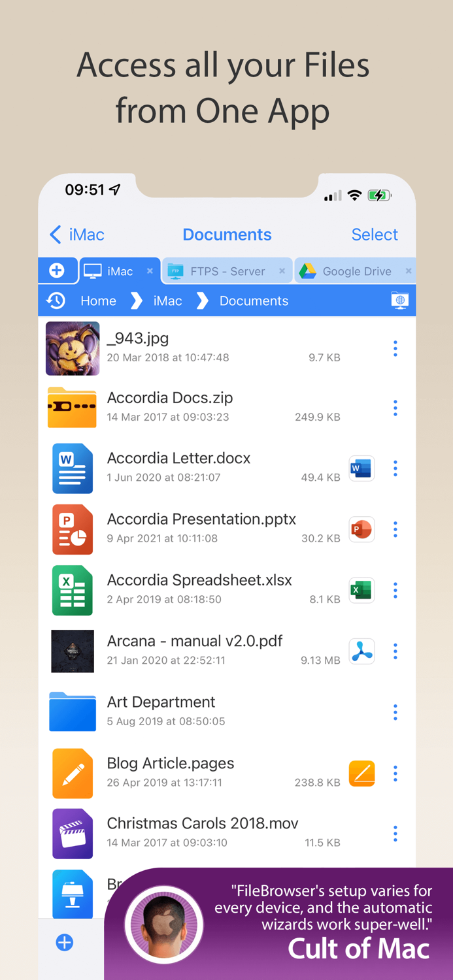This screenshot has width=453, height=980.
Task: Tap Accordia Spreadsheet.xlsx file icon
Action: point(73,591)
